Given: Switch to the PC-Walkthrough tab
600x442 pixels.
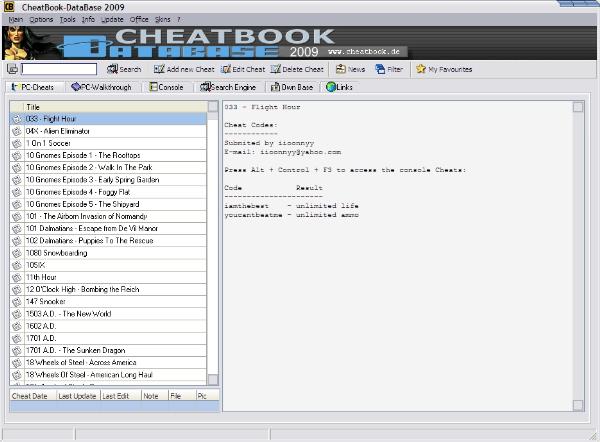Looking at the screenshot, I should pyautogui.click(x=101, y=87).
